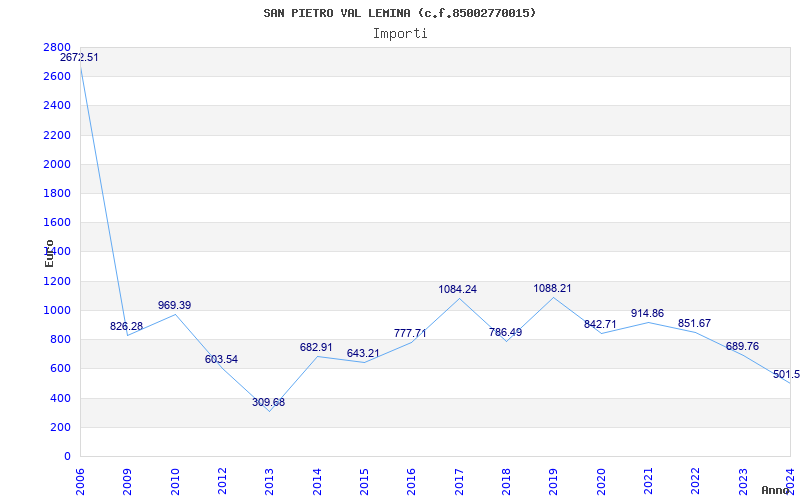The image size is (800, 500).
Task: Click the 800 y-axis tick label
Action: 60,340
